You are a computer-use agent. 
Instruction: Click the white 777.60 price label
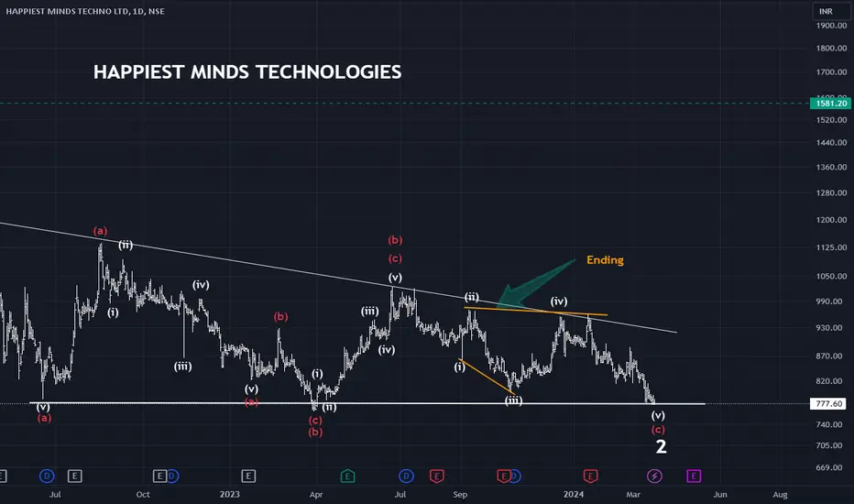pos(829,404)
